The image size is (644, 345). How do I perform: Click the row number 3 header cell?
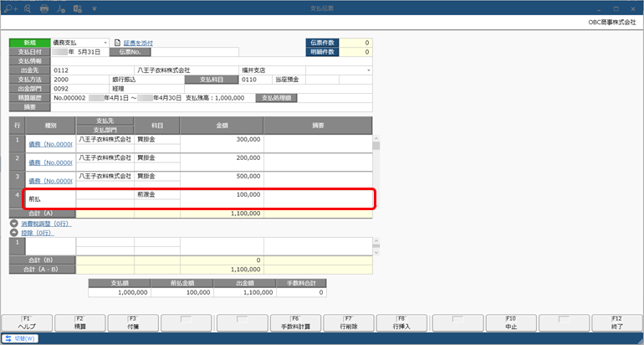pos(18,180)
